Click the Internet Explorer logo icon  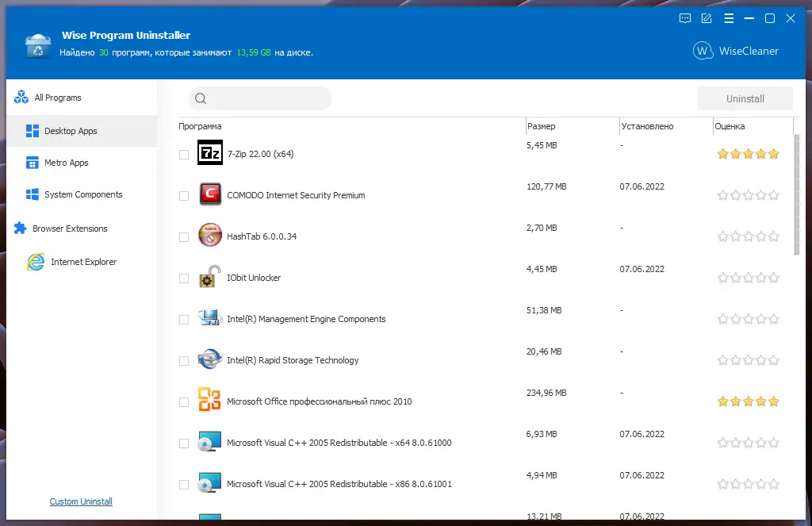(x=36, y=262)
